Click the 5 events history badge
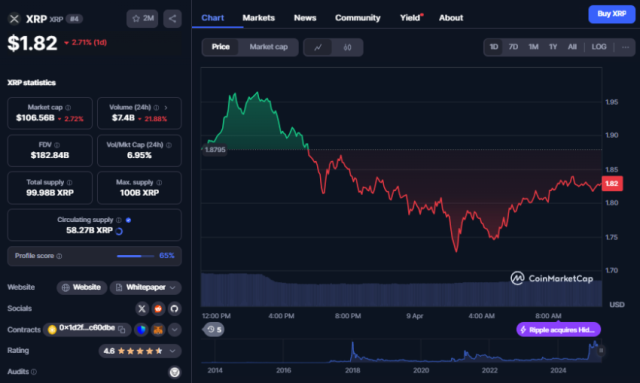This screenshot has height=383, width=640. coord(214,330)
